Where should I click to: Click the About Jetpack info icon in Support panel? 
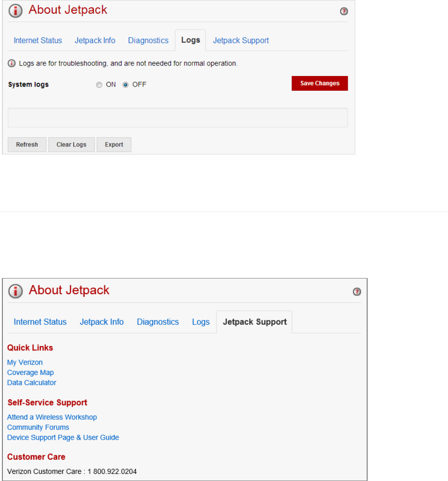pos(15,291)
